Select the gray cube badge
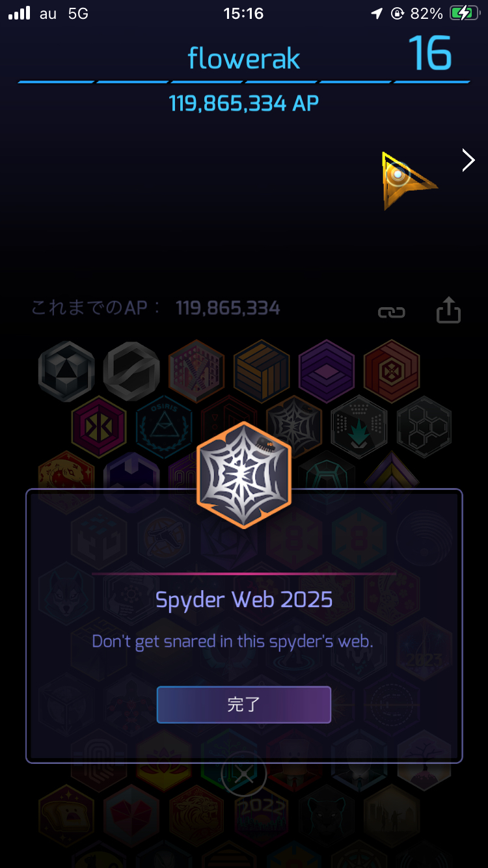This screenshot has height=868, width=488. 66,372
